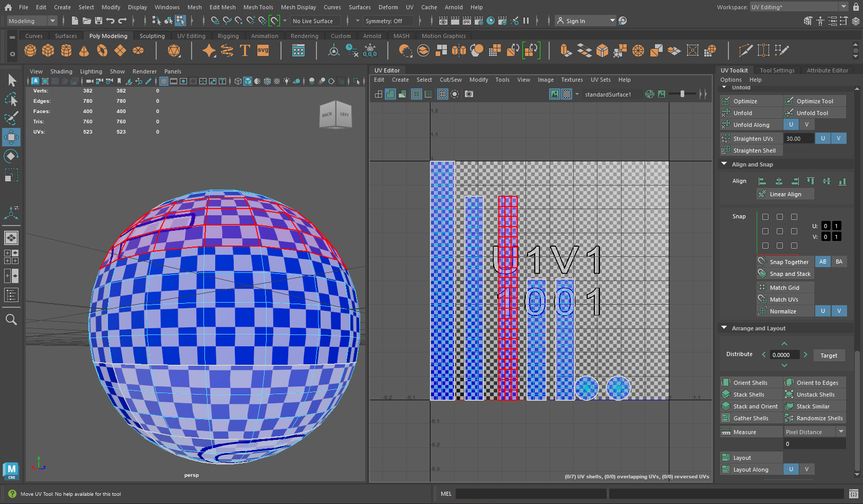This screenshot has height=504, width=863.
Task: Activate the Lasso selection tool in the toolbox
Action: (11, 99)
